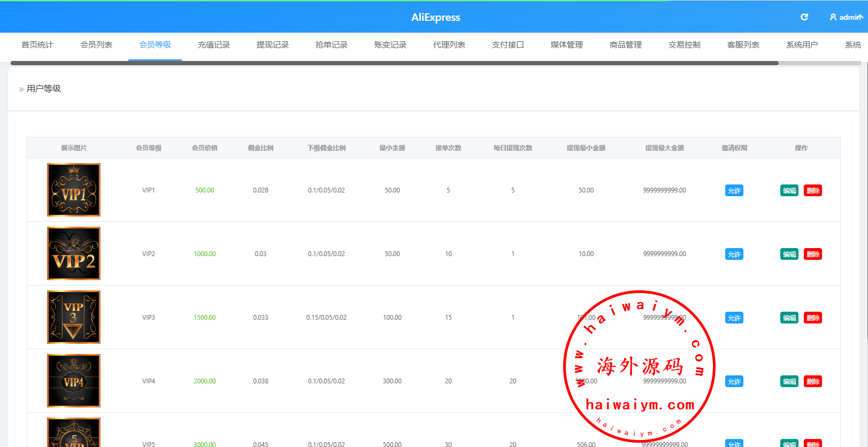Click the AliExpress header title

[x=435, y=17]
